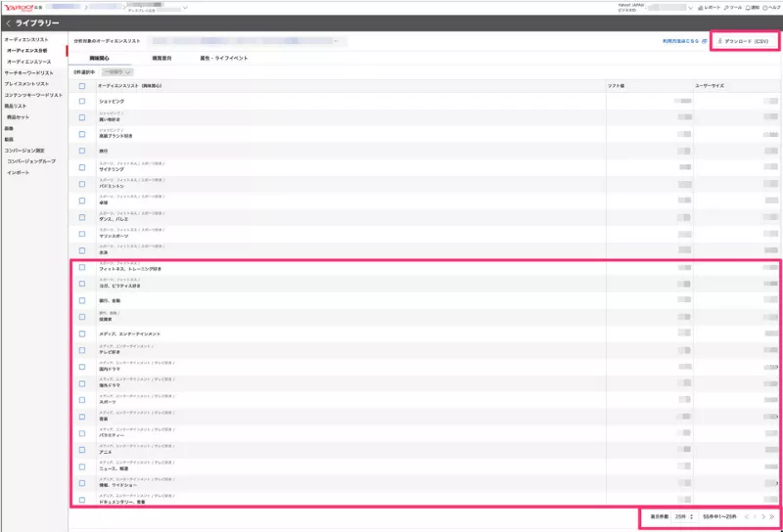Check the select-all checkbox in table header

click(x=82, y=86)
